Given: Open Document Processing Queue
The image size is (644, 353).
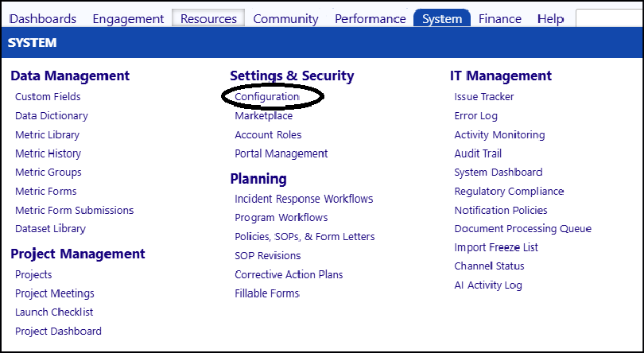Looking at the screenshot, I should [x=523, y=229].
